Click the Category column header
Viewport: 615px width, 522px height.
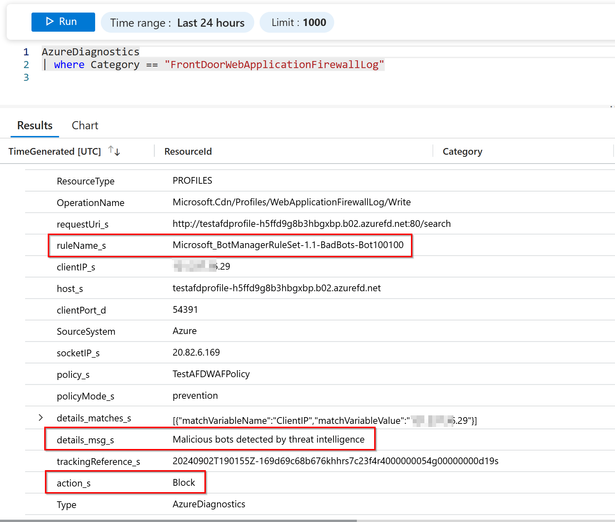click(x=462, y=151)
